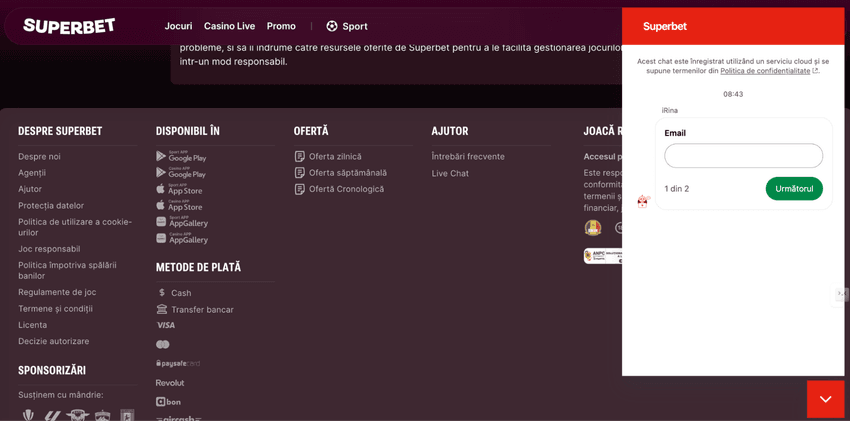Open the Licenta footer link

click(33, 325)
